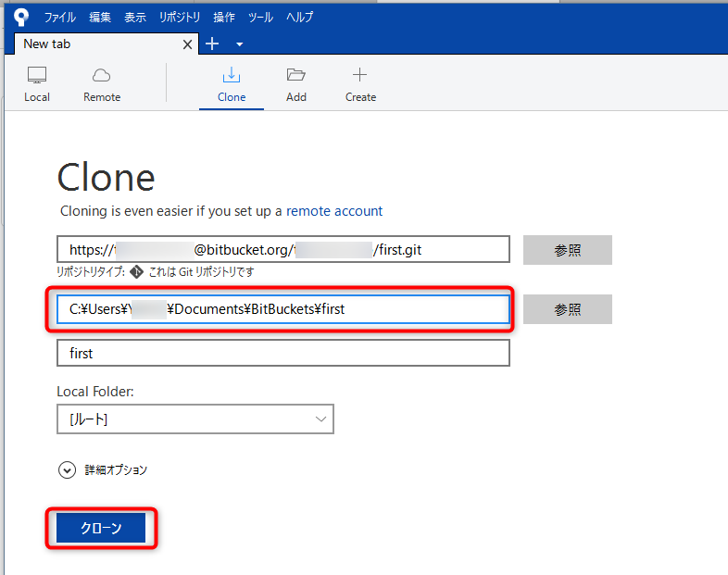Open the リポジトリ menu

click(x=180, y=18)
